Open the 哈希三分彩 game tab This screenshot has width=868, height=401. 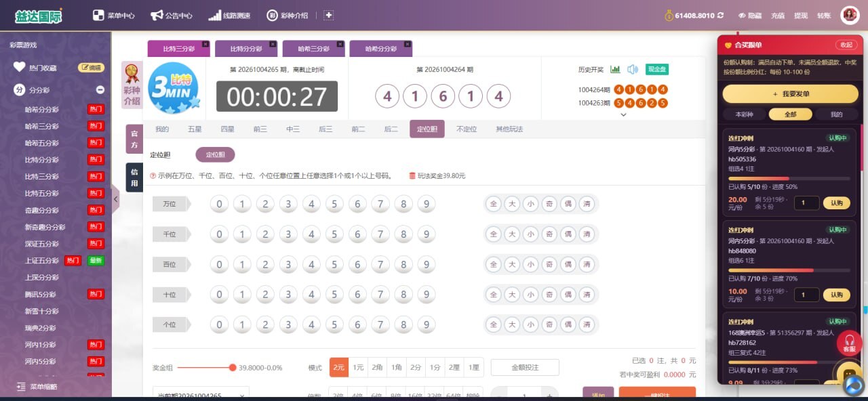coord(314,49)
